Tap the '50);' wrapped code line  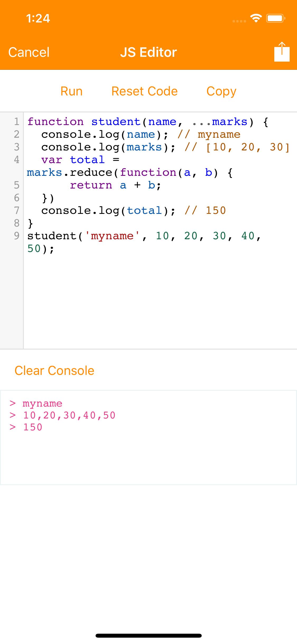[x=41, y=249]
